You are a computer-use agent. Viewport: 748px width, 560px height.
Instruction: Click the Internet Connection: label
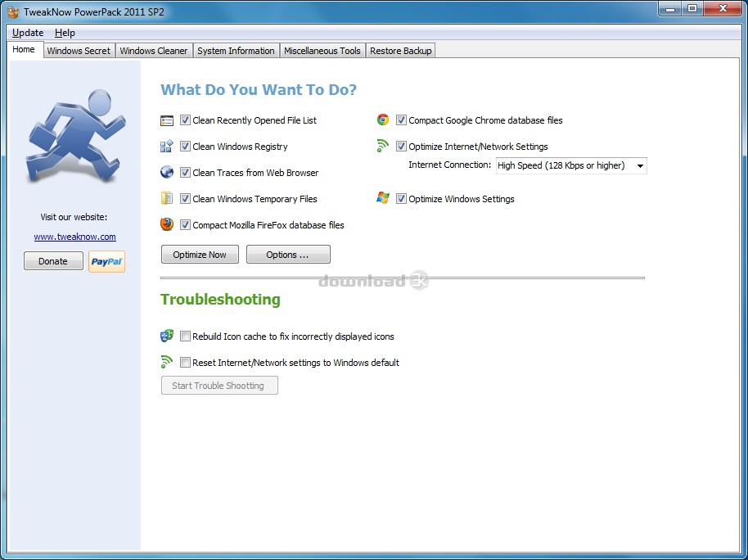click(450, 165)
